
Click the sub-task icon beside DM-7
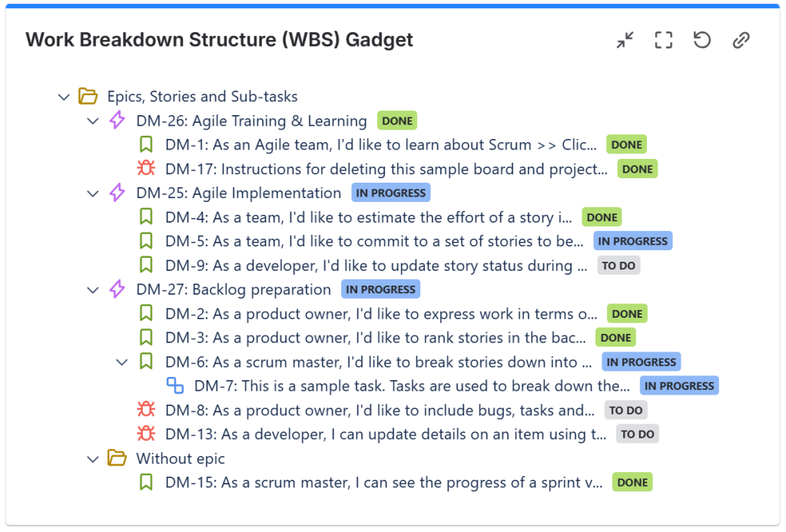(175, 386)
